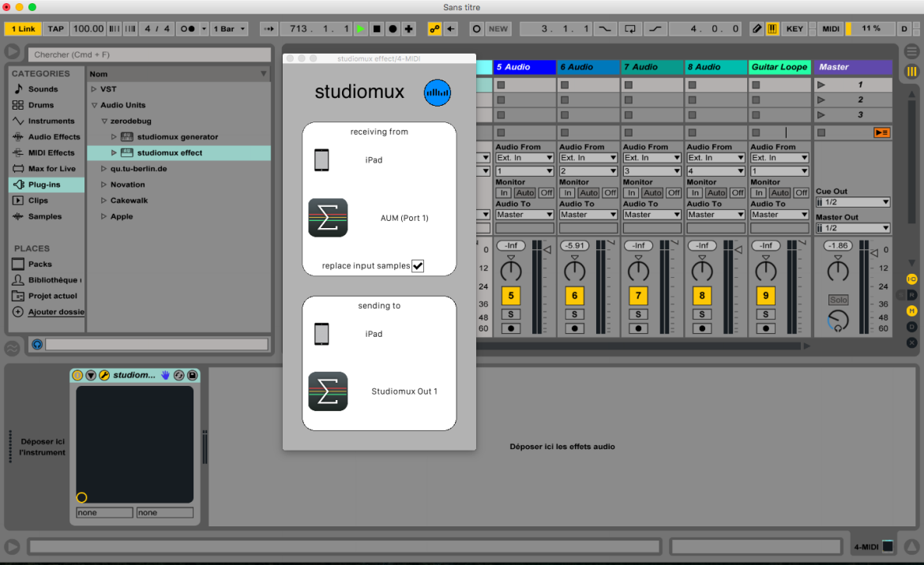This screenshot has width=924, height=565.
Task: Start playback with the green Play button
Action: coord(361,29)
